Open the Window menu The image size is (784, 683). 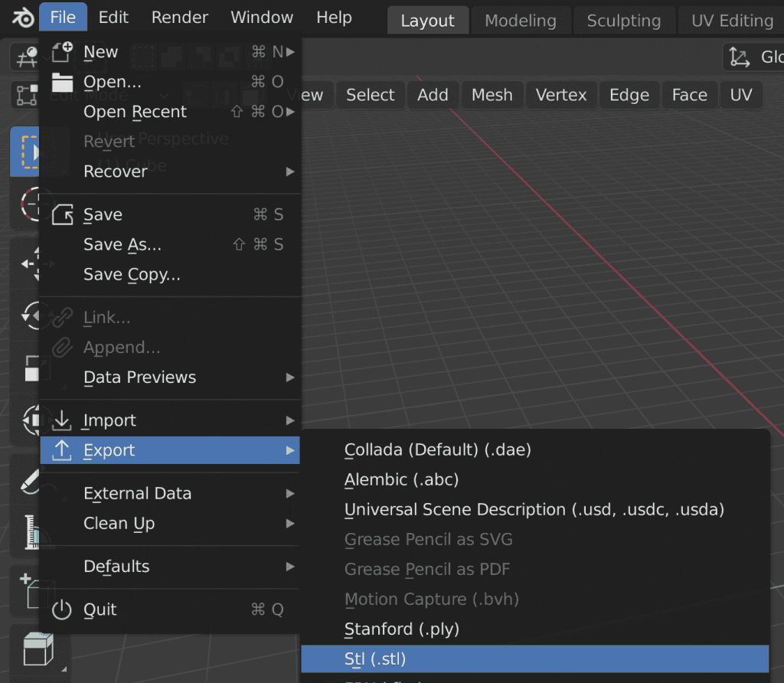point(262,18)
